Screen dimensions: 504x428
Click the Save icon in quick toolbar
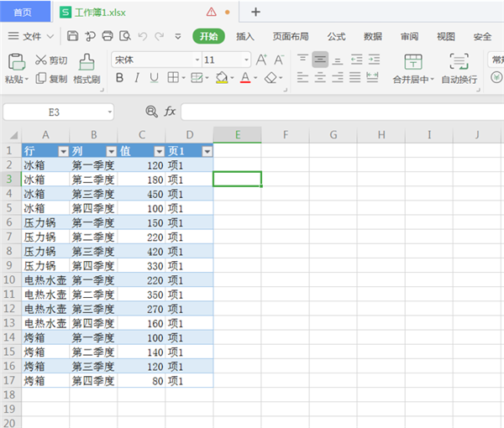click(x=73, y=36)
